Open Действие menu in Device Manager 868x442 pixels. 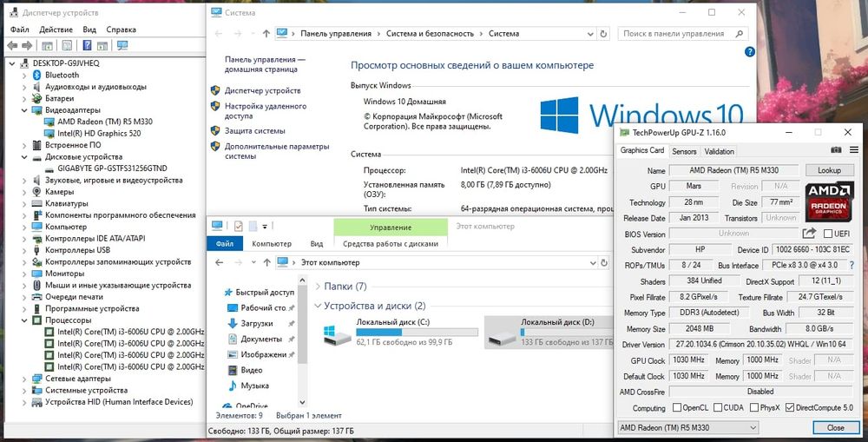tap(56, 30)
